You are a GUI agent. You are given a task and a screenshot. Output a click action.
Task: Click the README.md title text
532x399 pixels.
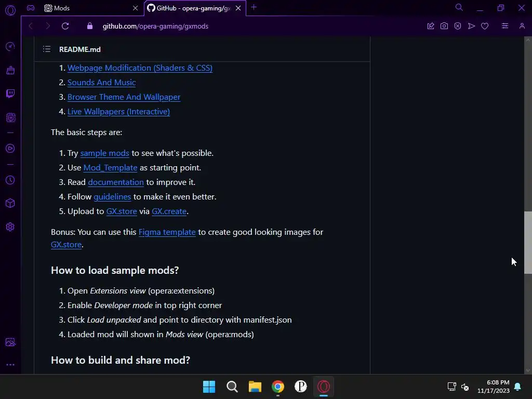(x=79, y=49)
